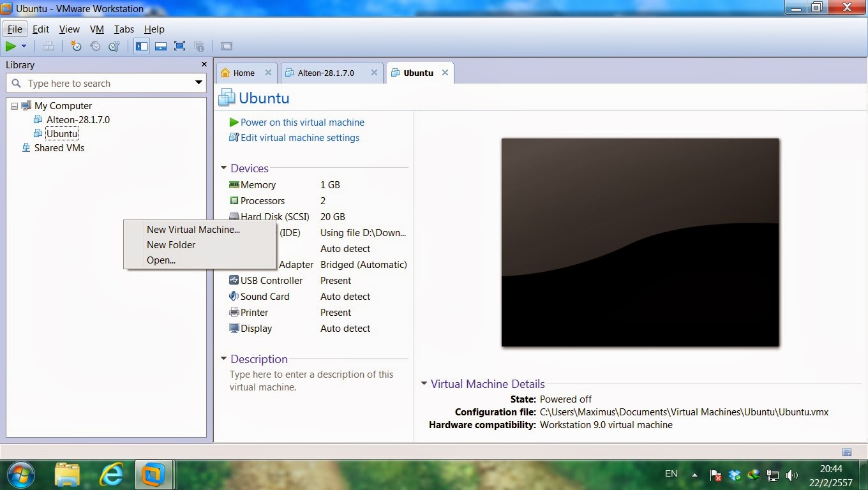Click the Ubuntu VM title icon
Image resolution: width=868 pixels, height=490 pixels.
coord(227,98)
